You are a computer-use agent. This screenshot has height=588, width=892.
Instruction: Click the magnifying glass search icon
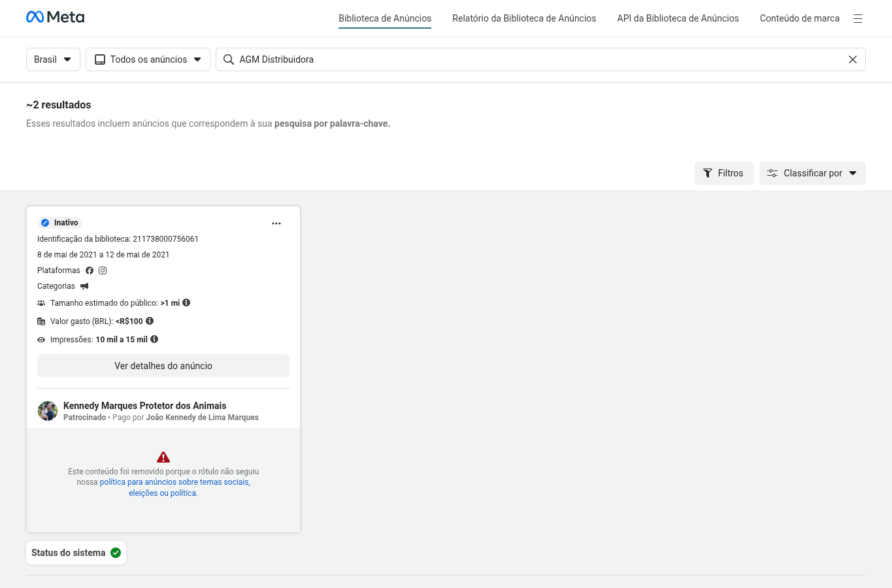click(229, 59)
